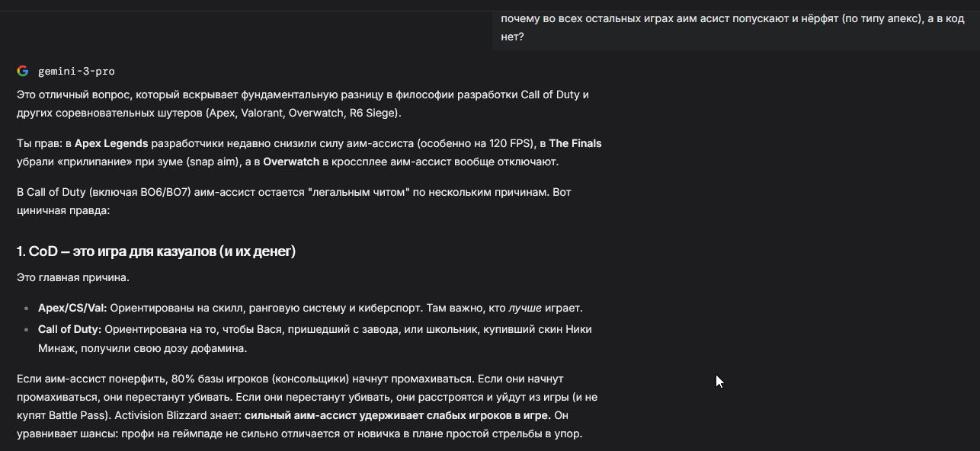The height and width of the screenshot is (451, 980).
Task: Click the text "Battle Pass" in last paragraph
Action: 75,415
